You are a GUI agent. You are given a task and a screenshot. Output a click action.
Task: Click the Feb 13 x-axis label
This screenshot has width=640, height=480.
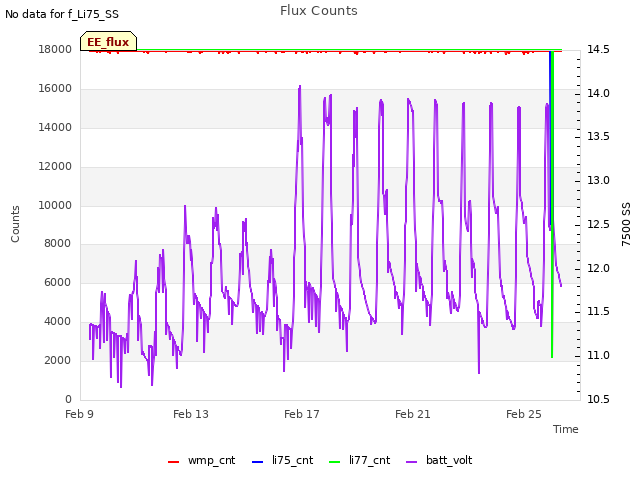[x=191, y=414]
